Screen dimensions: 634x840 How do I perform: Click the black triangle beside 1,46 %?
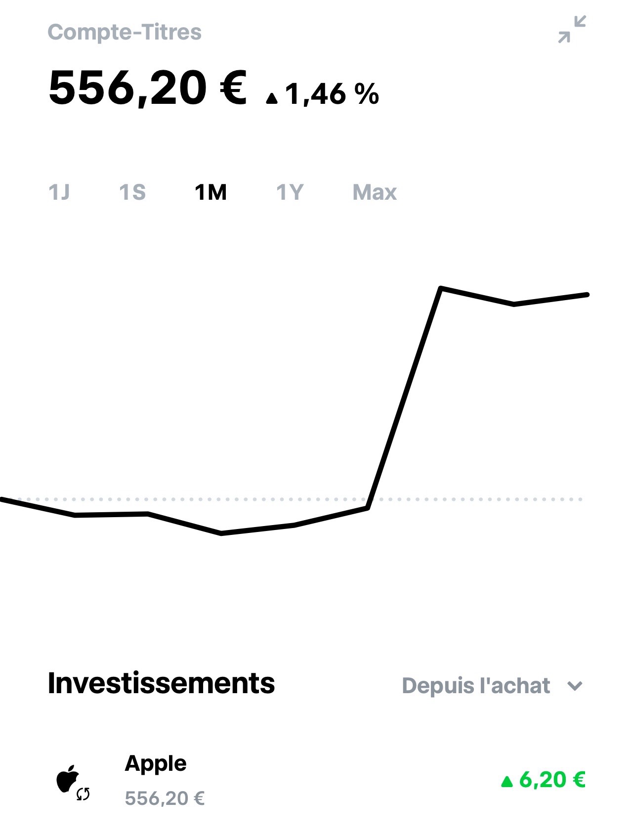click(271, 98)
